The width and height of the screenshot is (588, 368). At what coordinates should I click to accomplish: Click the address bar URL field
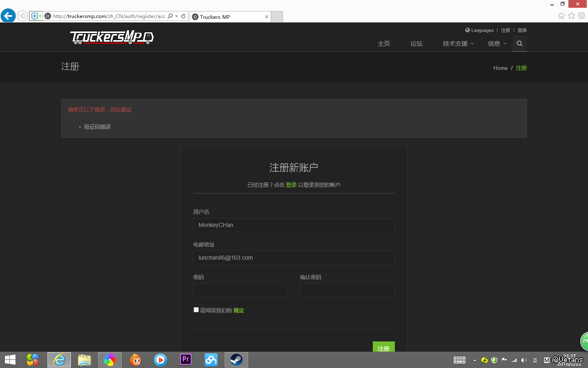pyautogui.click(x=109, y=16)
